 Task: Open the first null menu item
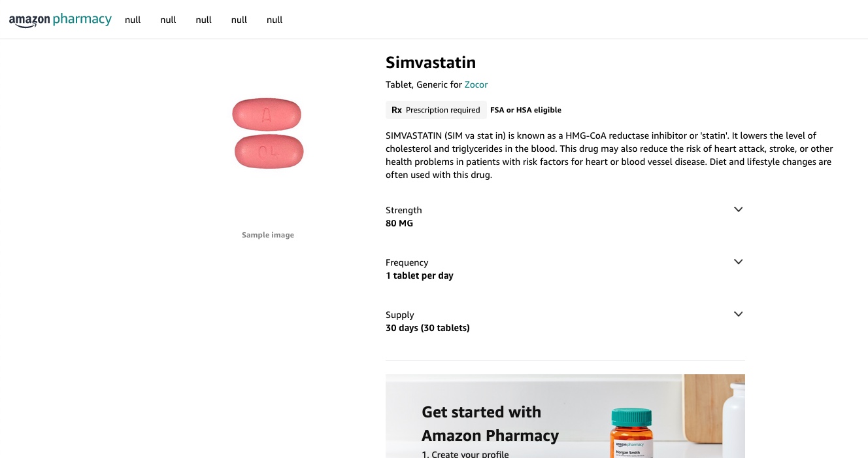pos(133,20)
